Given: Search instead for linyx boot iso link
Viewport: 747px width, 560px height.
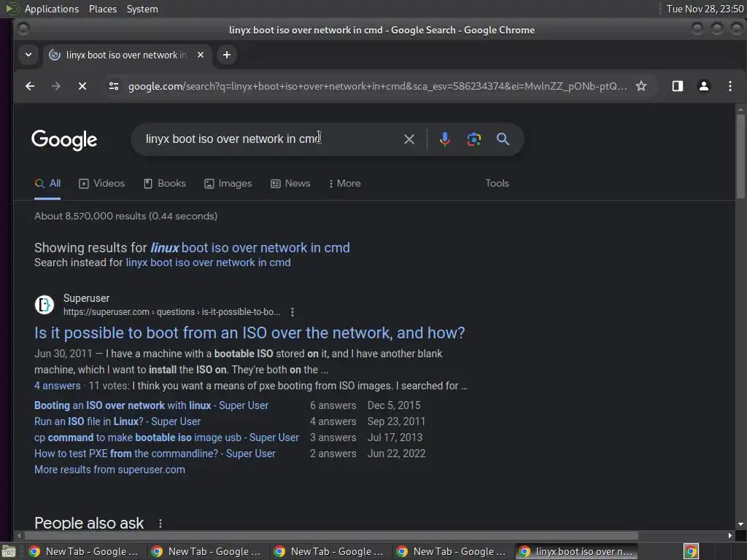Looking at the screenshot, I should coord(208,262).
